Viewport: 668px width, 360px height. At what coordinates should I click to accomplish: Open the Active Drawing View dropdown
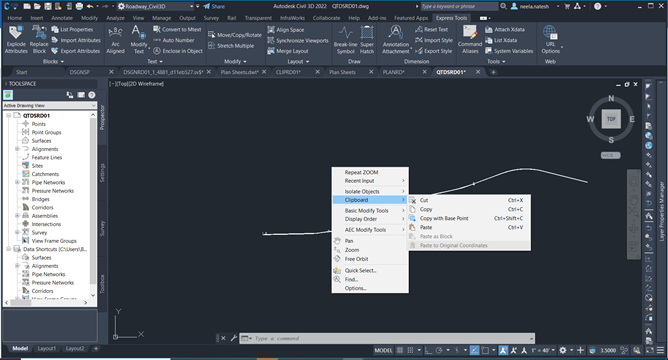click(50, 105)
